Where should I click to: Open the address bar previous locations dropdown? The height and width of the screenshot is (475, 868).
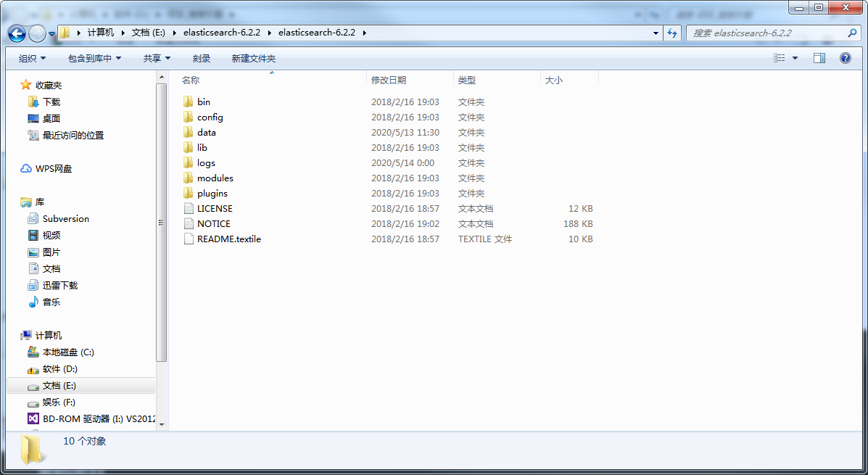pos(656,33)
